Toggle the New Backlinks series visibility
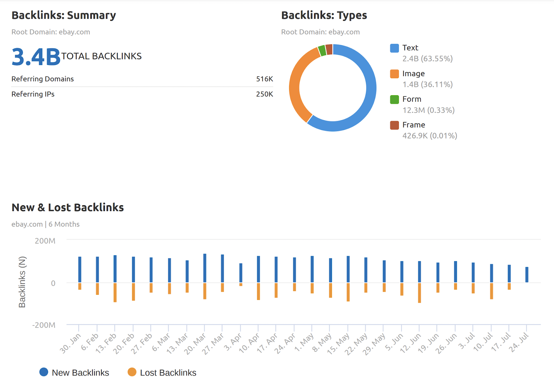This screenshot has height=392, width=554. point(80,372)
